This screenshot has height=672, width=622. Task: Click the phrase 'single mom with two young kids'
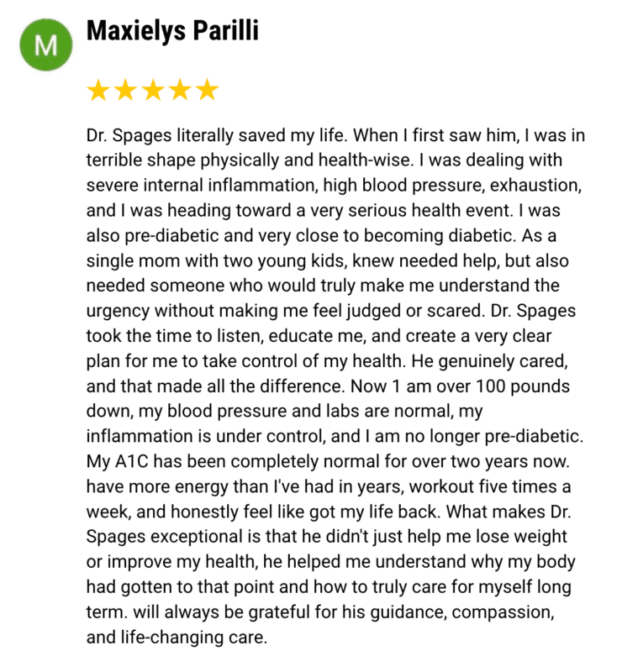215,261
